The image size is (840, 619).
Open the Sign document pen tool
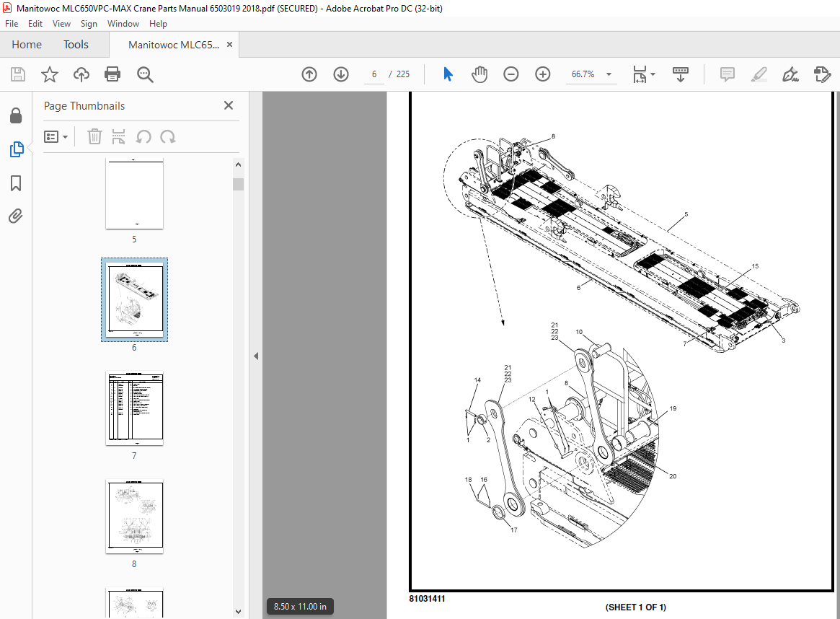coord(790,74)
